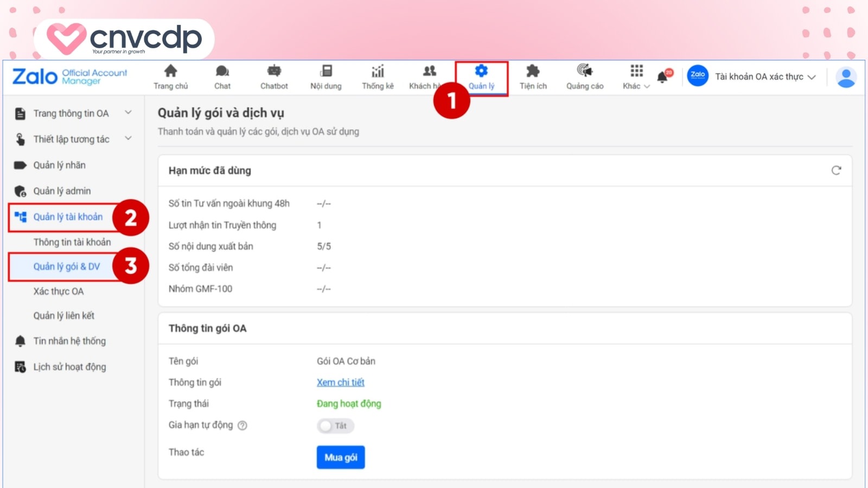The image size is (868, 488).
Task: Open the Khách hàng people icon
Action: [430, 71]
